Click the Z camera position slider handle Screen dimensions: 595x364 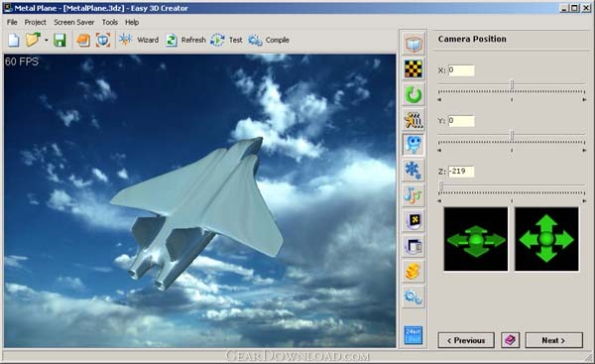pyautogui.click(x=441, y=185)
